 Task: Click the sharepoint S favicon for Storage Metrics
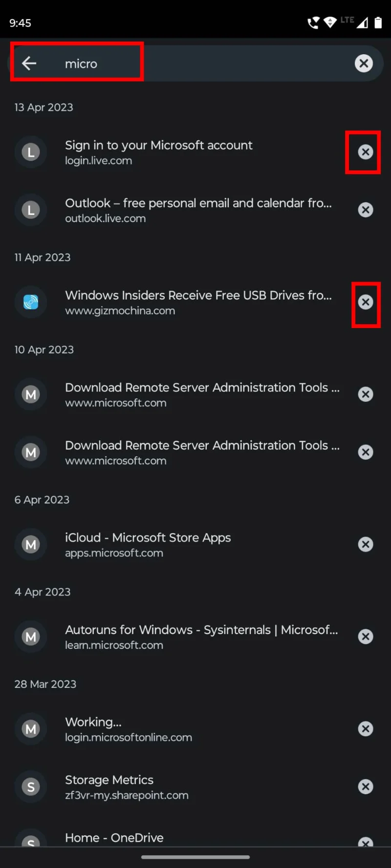(x=30, y=786)
